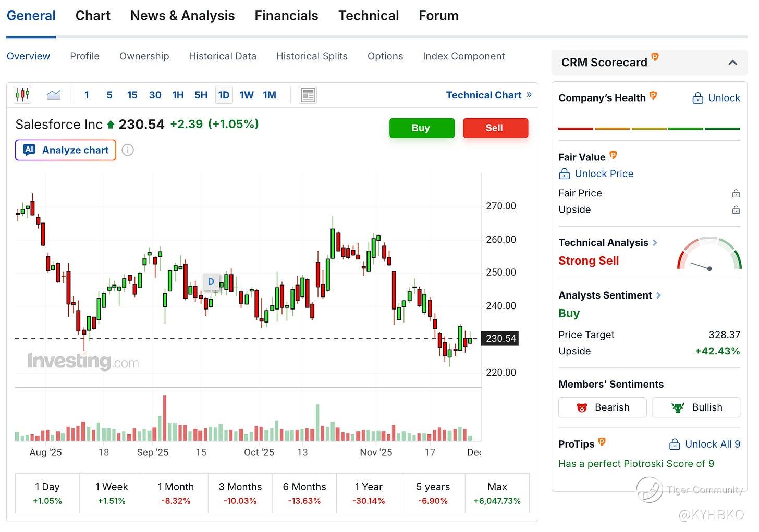Screen dimensions: 759x532
Task: Select the 5 years performance range
Action: click(x=433, y=493)
